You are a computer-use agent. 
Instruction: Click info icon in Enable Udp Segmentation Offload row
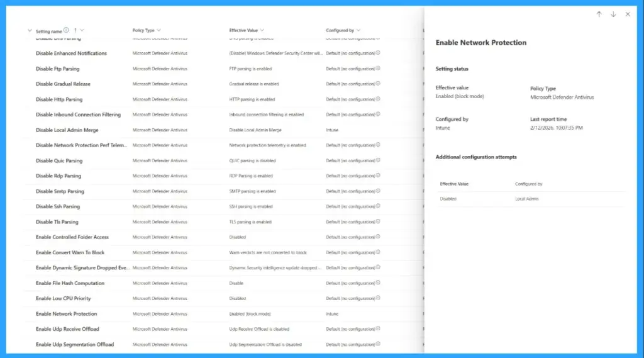[378, 344]
